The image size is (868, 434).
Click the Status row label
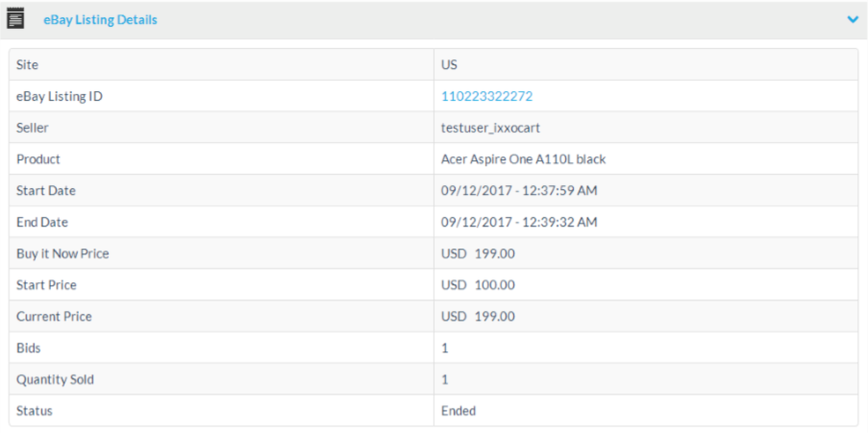coord(35,411)
